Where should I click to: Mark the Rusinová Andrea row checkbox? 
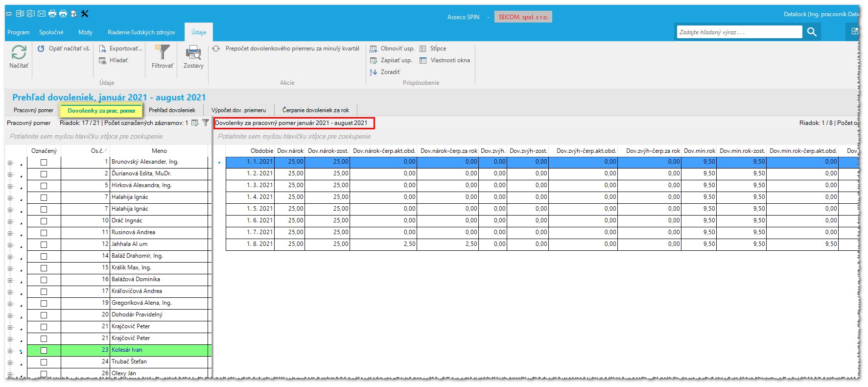pos(44,233)
